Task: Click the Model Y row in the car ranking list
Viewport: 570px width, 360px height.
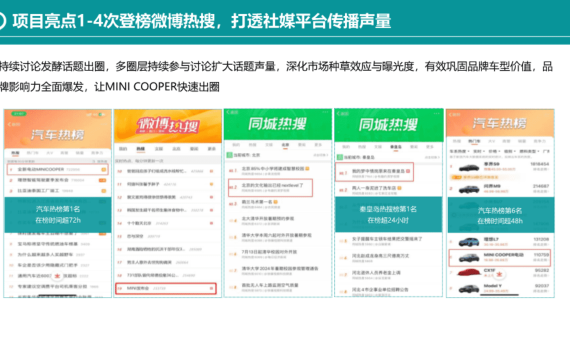Action: click(500, 288)
